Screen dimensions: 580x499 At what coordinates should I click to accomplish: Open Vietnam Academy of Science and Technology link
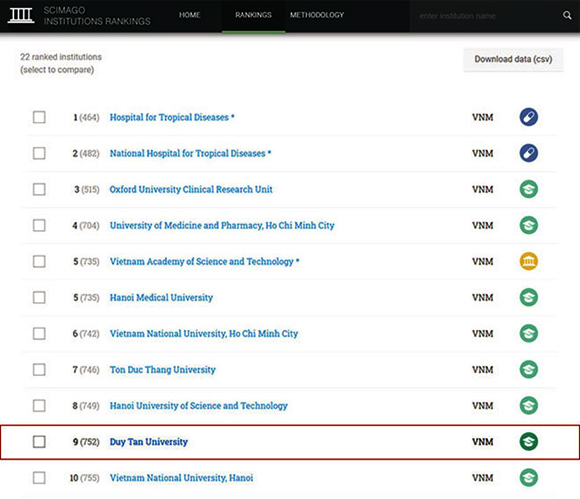pos(205,262)
